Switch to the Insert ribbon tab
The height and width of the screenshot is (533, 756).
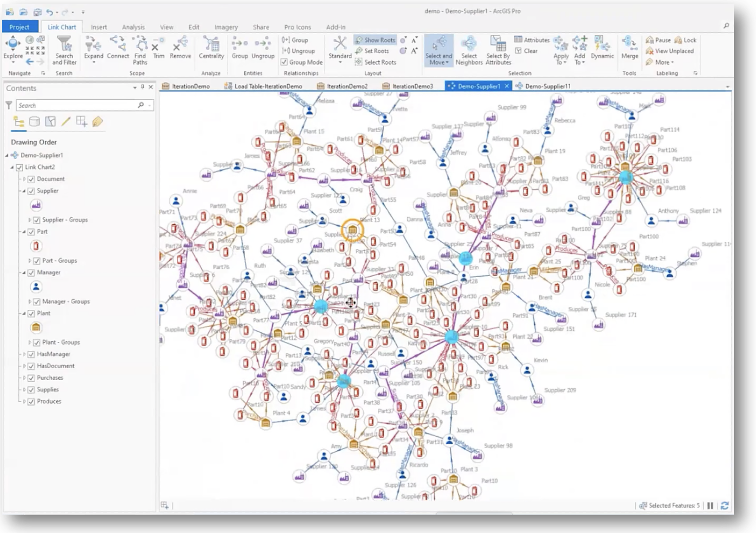pyautogui.click(x=99, y=27)
